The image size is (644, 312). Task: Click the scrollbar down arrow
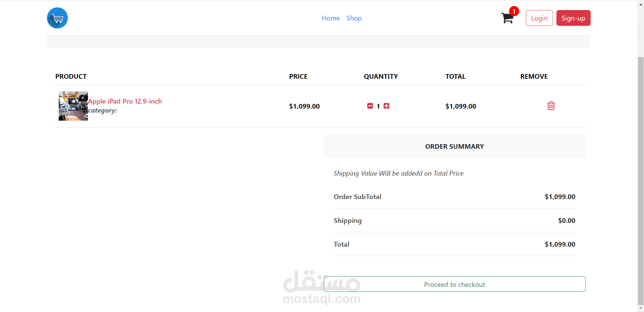click(641, 308)
